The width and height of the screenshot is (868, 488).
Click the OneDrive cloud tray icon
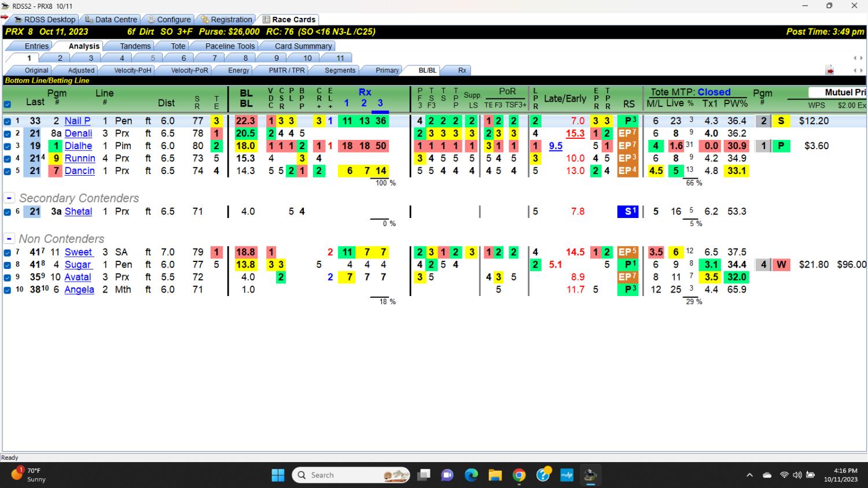pos(767,475)
